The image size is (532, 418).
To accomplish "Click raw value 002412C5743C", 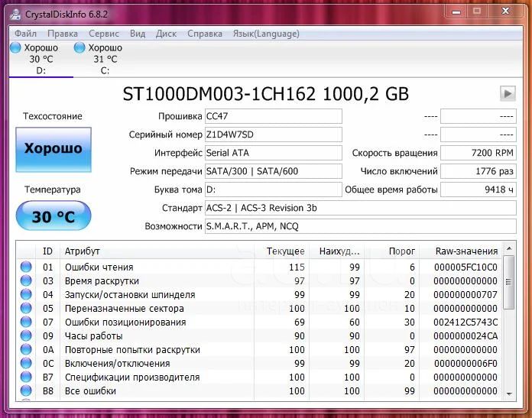I will click(x=465, y=322).
